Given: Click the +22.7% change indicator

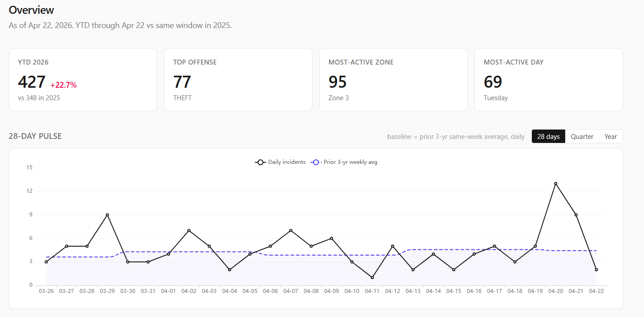Looking at the screenshot, I should pyautogui.click(x=63, y=85).
